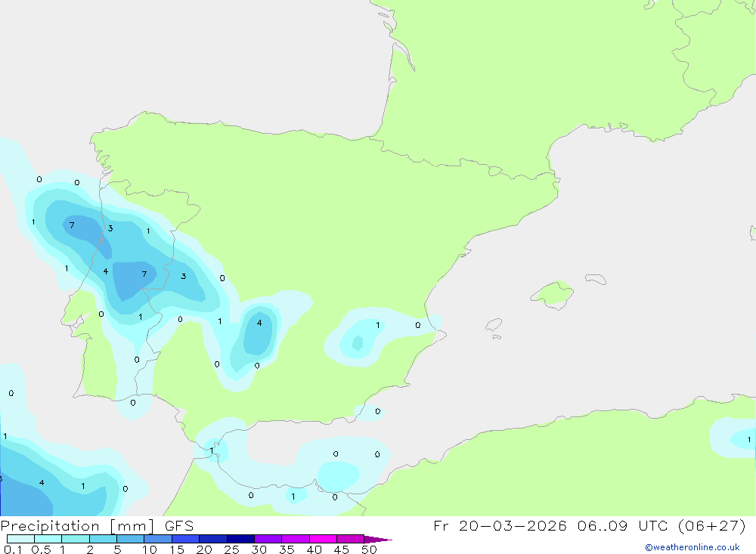Click the "40" legend scale label
The image size is (756, 554).
[x=314, y=549]
